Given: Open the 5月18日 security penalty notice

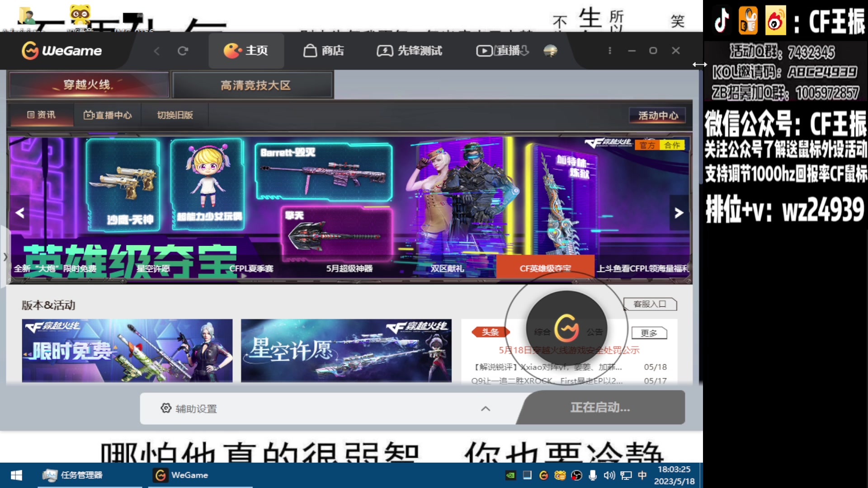Looking at the screenshot, I should coord(569,350).
